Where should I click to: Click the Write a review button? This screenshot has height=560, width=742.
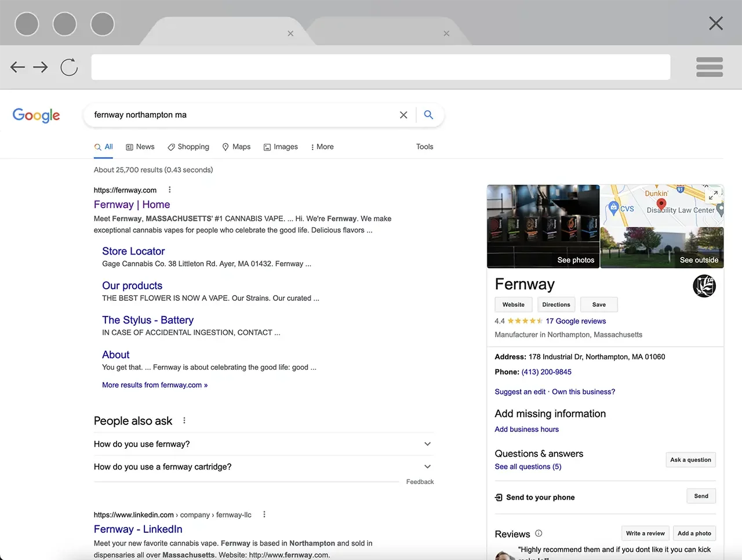(x=645, y=533)
